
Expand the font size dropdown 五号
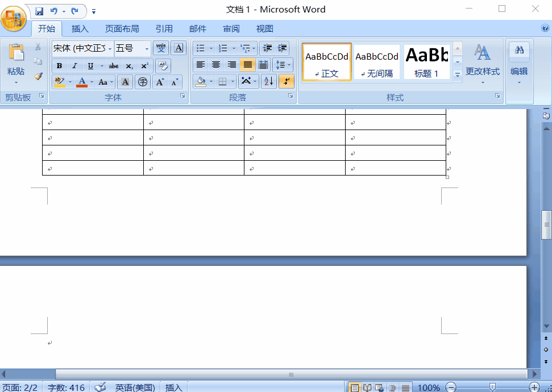click(x=147, y=48)
